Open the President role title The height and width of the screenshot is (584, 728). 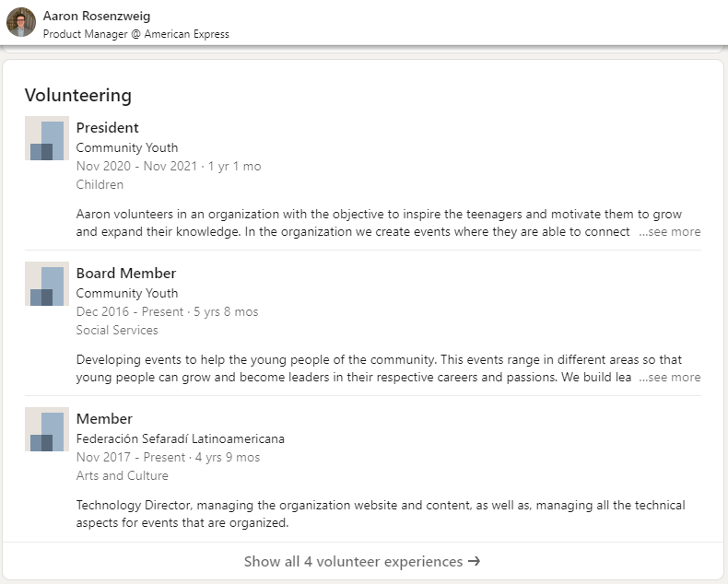click(x=107, y=128)
